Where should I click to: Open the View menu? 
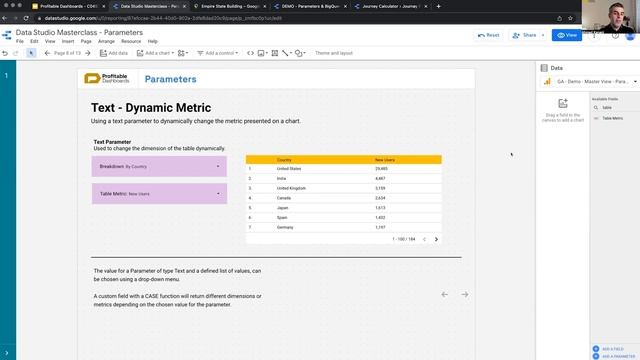click(50, 41)
